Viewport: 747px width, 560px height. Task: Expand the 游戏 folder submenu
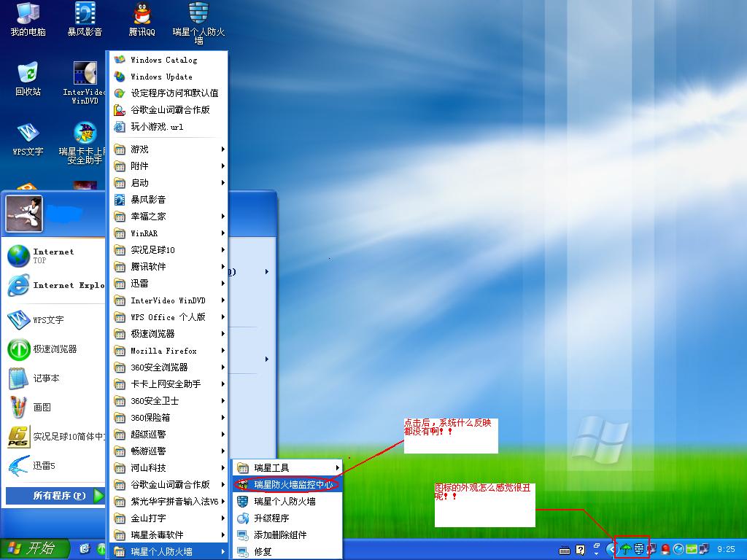(169, 149)
